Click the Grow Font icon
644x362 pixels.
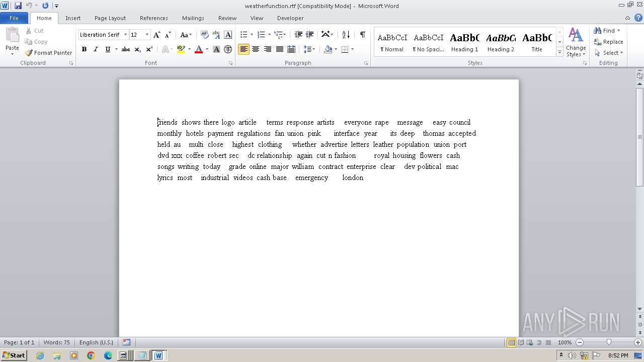(x=157, y=35)
